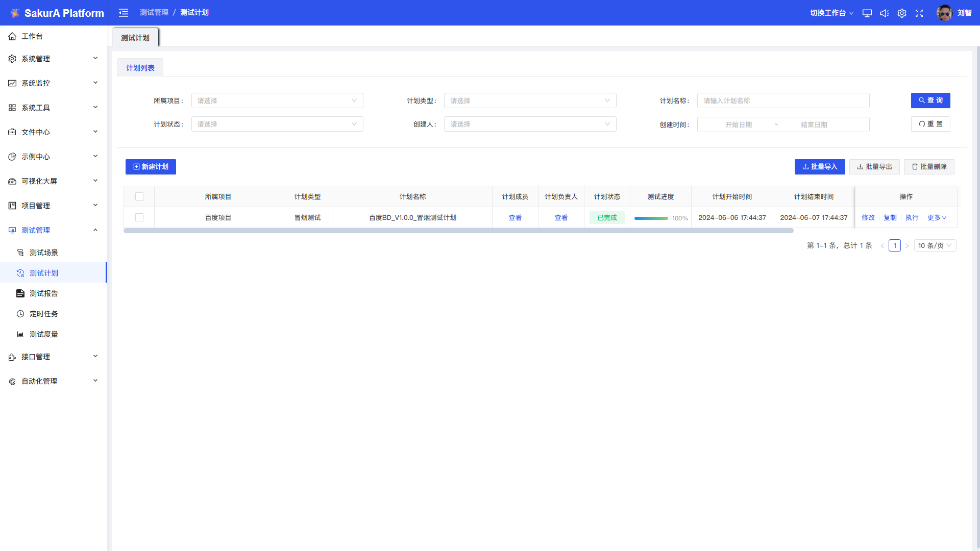The height and width of the screenshot is (551, 980).
Task: Open notifications speaker icon in header
Action: click(x=884, y=13)
